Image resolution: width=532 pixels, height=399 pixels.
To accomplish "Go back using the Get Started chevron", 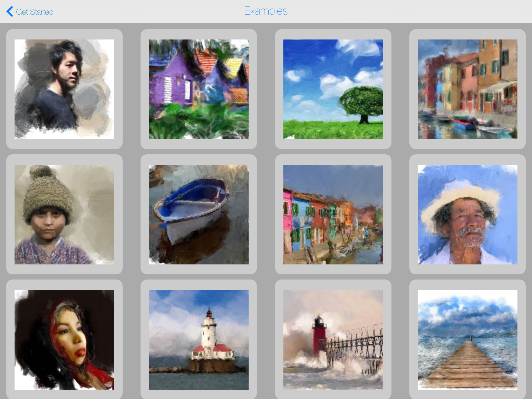I will click(x=10, y=12).
